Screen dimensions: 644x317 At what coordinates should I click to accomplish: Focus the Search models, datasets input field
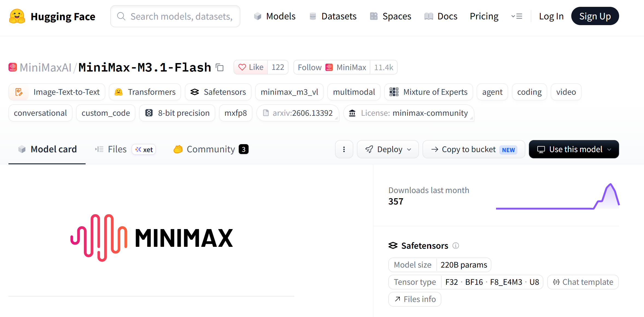[x=175, y=16]
